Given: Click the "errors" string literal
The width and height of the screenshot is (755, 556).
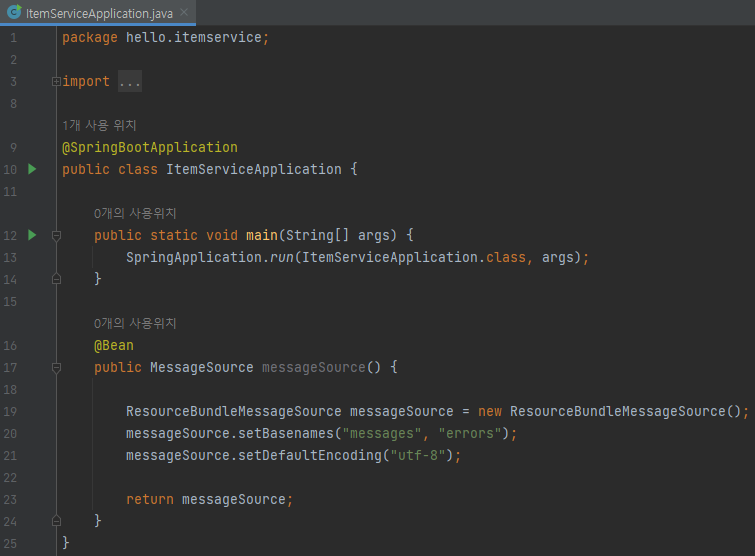Looking at the screenshot, I should 470,433.
